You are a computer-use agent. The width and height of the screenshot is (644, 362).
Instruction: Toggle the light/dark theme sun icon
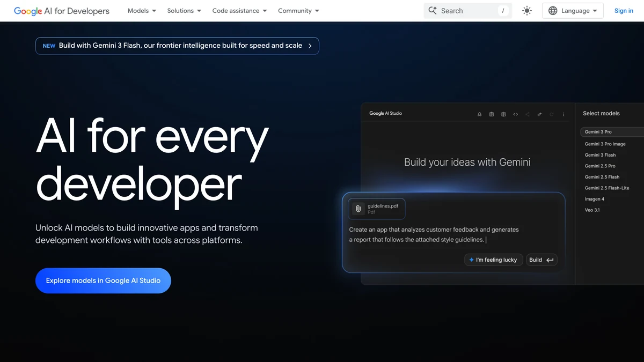pyautogui.click(x=527, y=11)
